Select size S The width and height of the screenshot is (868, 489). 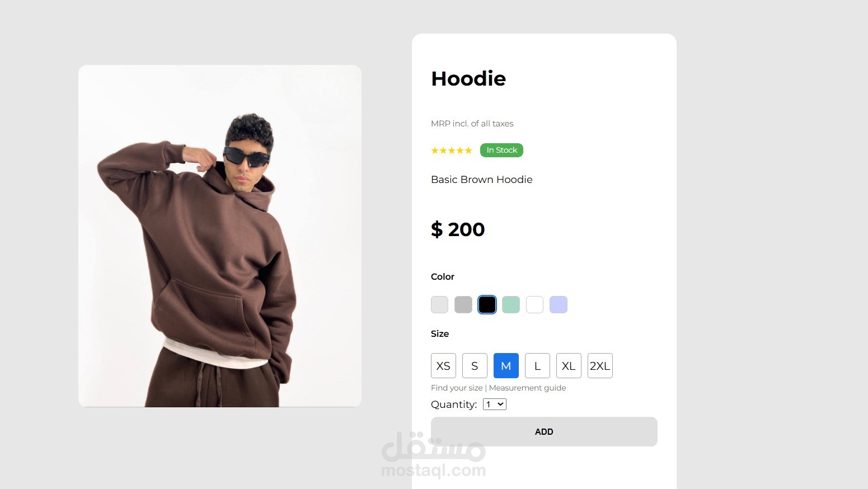pyautogui.click(x=475, y=366)
